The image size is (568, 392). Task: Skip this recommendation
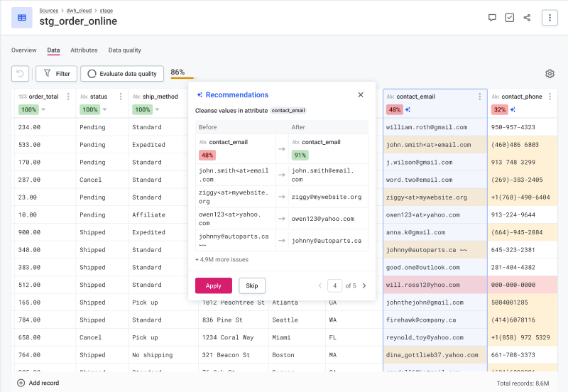[251, 285]
